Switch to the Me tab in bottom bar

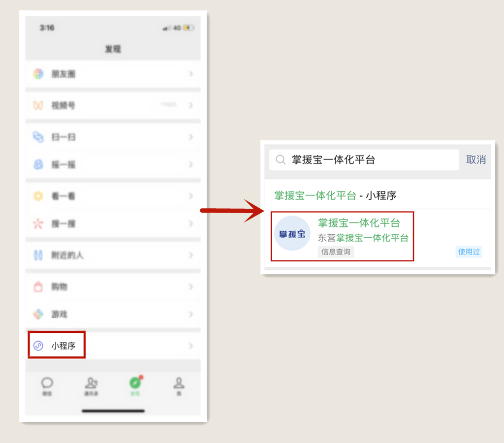(x=179, y=386)
